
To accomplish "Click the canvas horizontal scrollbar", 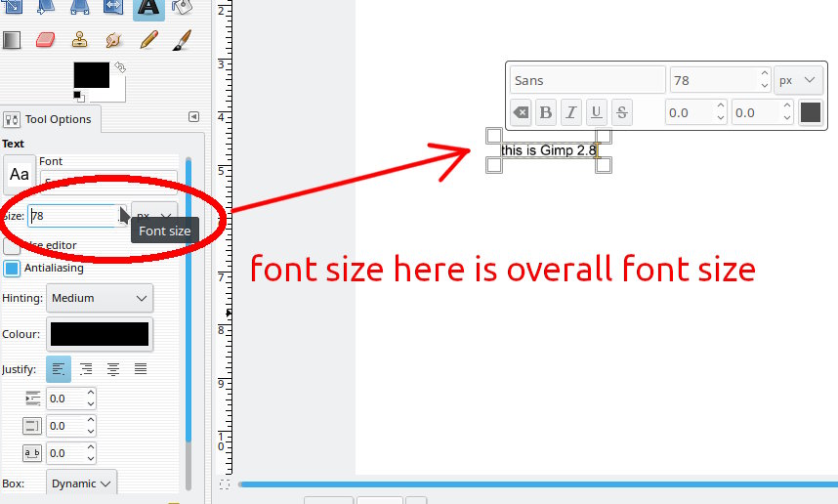I will pos(537,484).
